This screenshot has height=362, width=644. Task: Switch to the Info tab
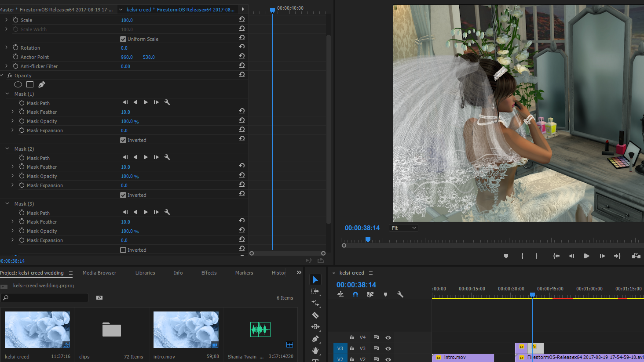point(178,273)
